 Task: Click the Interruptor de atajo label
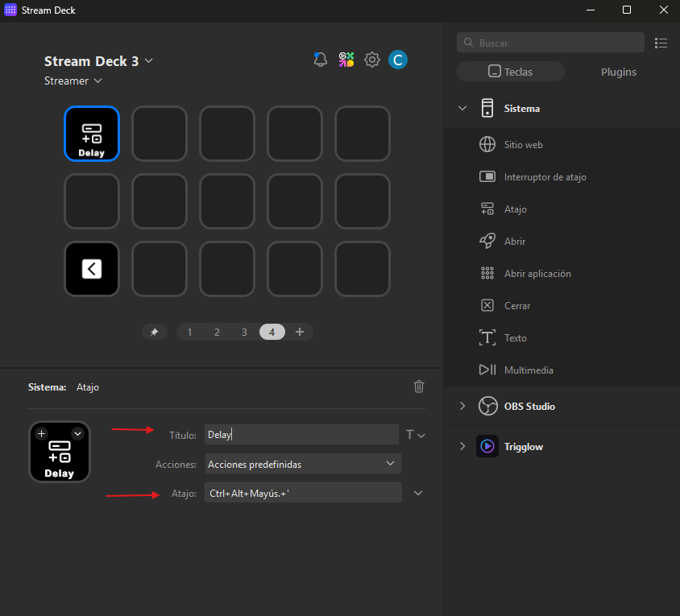pos(545,177)
